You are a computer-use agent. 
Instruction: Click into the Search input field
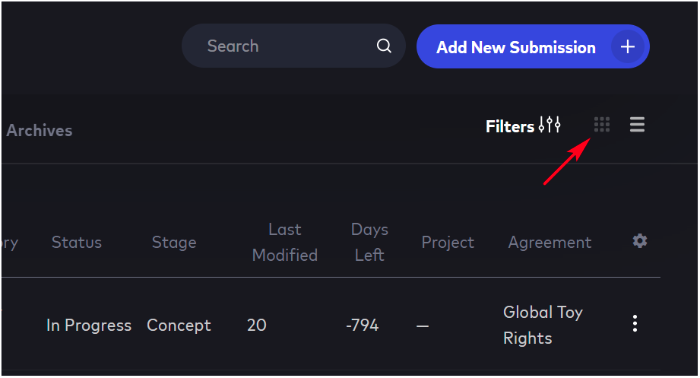(x=293, y=46)
